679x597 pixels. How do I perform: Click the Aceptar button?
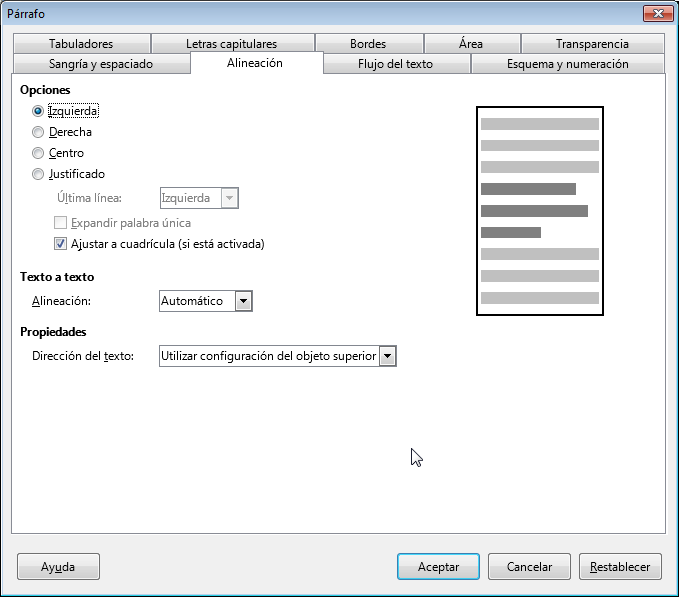438,567
